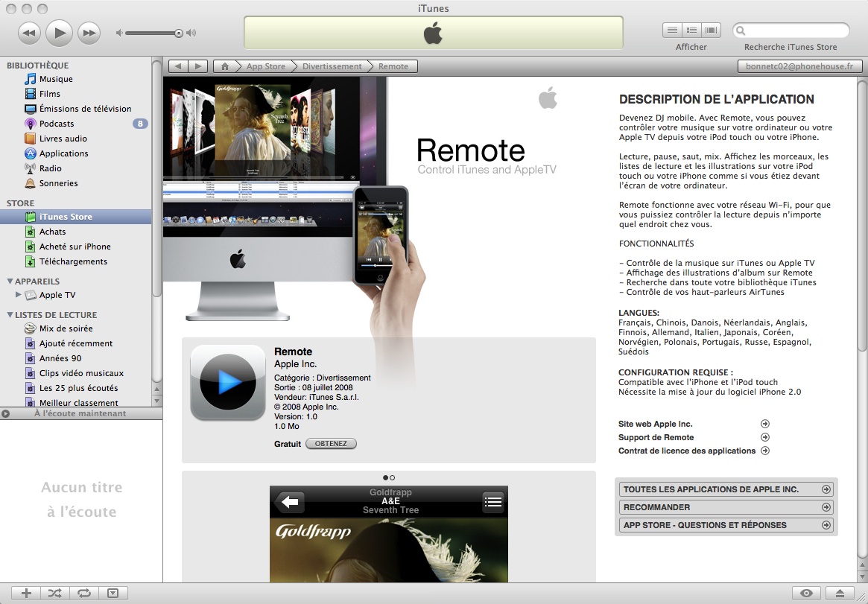This screenshot has height=604, width=868.
Task: Click the sidebar vertical scrollbar
Action: tap(156, 178)
